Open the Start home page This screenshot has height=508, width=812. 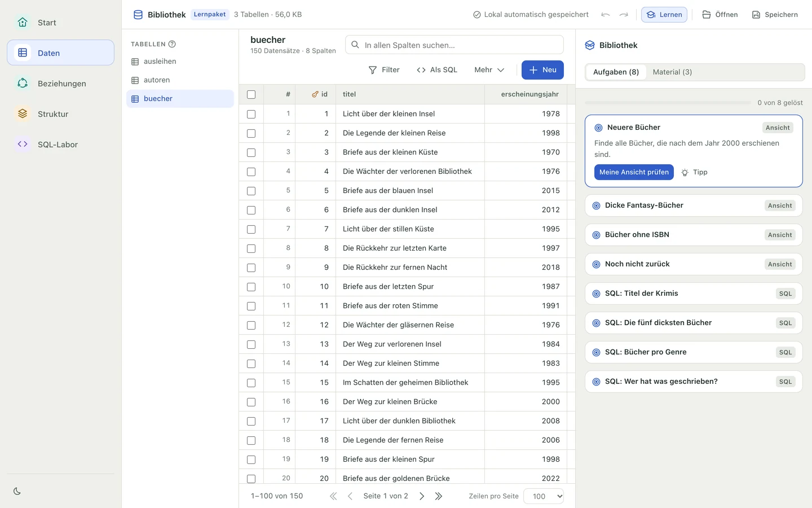click(61, 23)
